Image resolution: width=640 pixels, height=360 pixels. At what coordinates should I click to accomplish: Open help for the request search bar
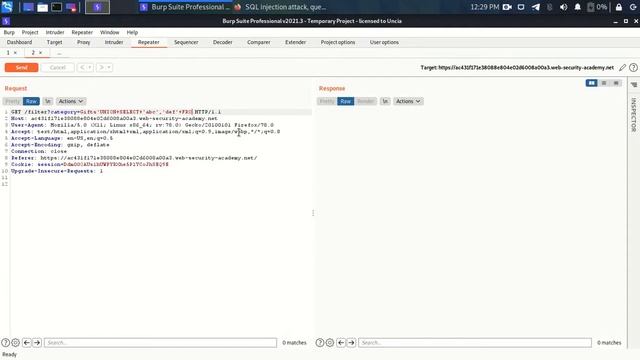point(5,342)
